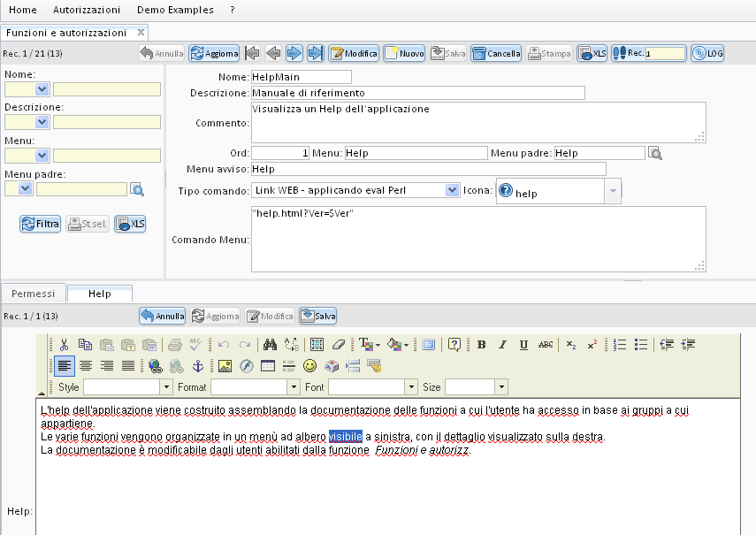Viewport: 756px width, 535px height.
Task: Open the Tipo comando dropdown
Action: pos(452,190)
